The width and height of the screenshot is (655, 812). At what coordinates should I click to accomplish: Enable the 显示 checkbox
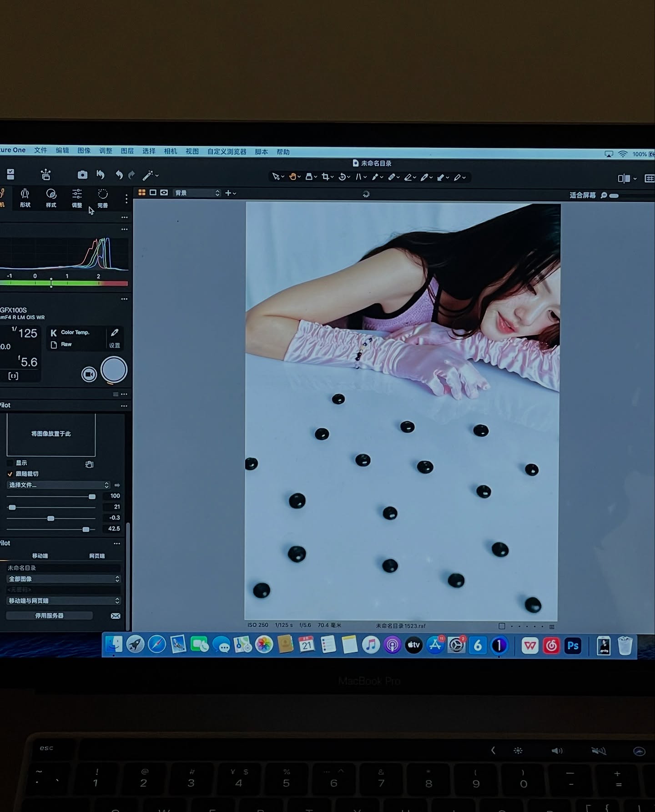tap(10, 463)
